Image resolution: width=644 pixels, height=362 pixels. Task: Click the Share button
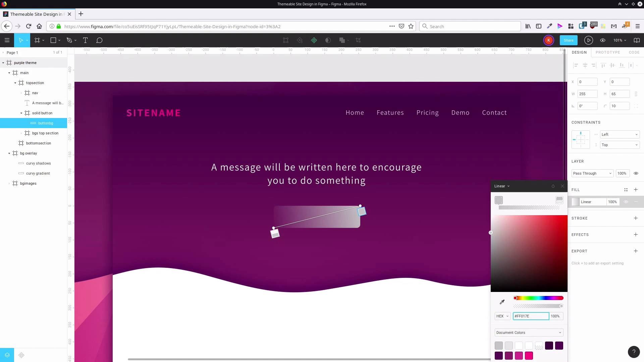click(x=569, y=40)
